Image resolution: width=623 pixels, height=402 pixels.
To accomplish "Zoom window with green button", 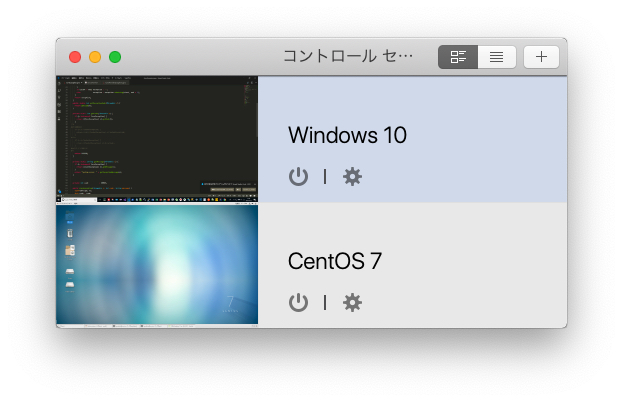I will (x=115, y=57).
